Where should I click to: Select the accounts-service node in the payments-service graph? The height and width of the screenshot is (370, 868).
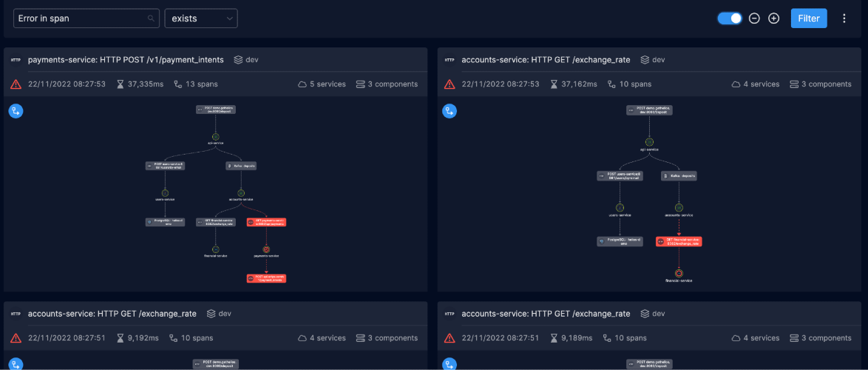pos(241,193)
